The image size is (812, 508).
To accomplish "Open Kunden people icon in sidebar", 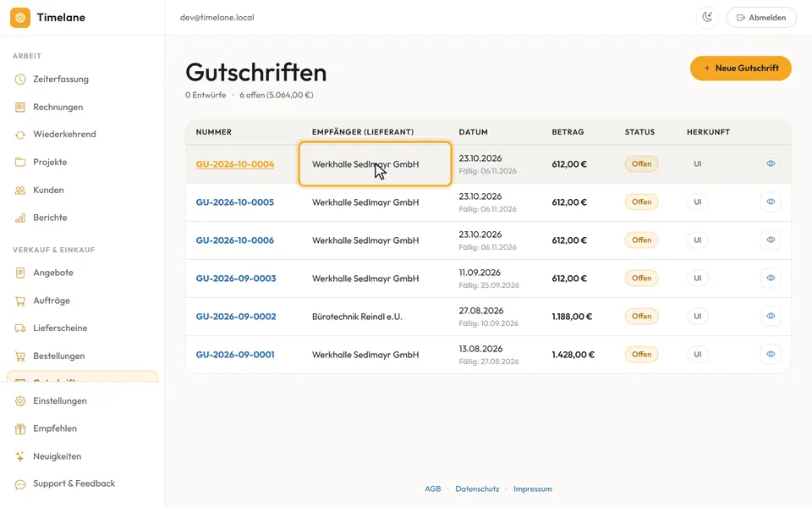I will [x=20, y=190].
